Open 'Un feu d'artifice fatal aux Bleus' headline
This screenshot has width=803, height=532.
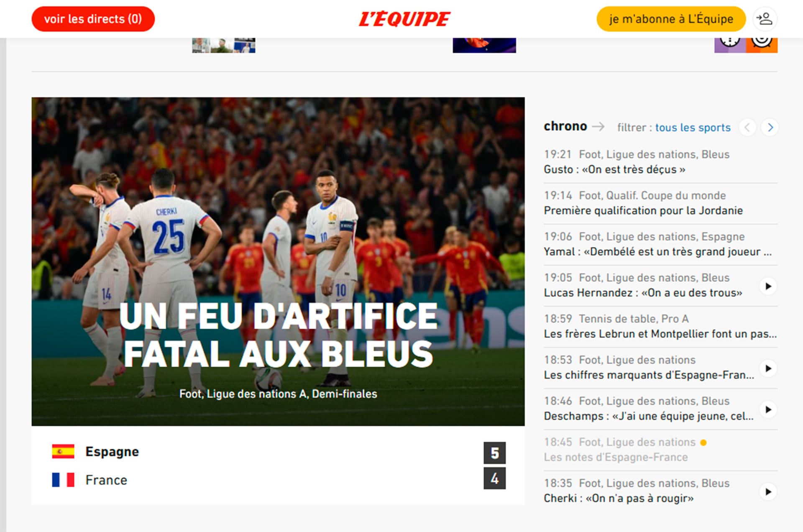click(x=278, y=335)
